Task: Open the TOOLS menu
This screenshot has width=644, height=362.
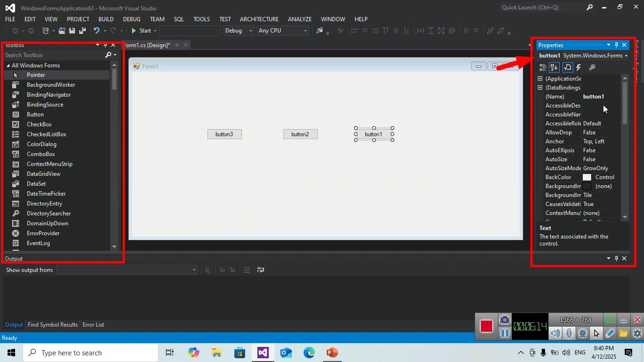Action: 201,19
